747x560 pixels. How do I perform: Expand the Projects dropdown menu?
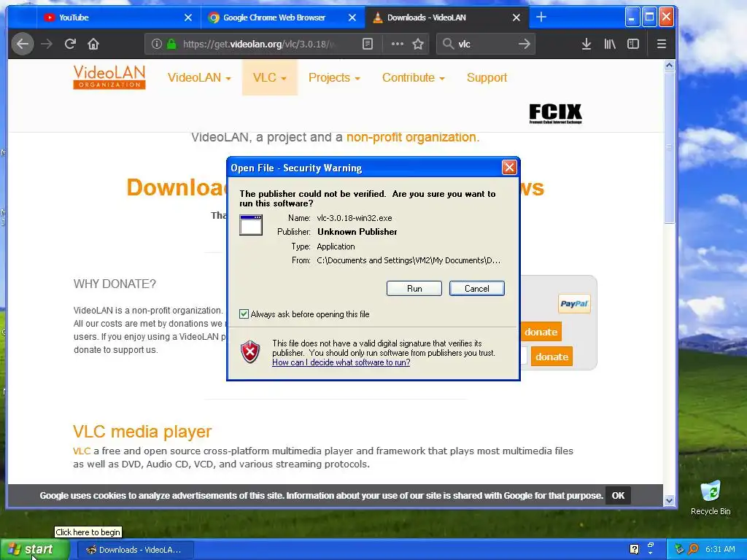(x=334, y=77)
